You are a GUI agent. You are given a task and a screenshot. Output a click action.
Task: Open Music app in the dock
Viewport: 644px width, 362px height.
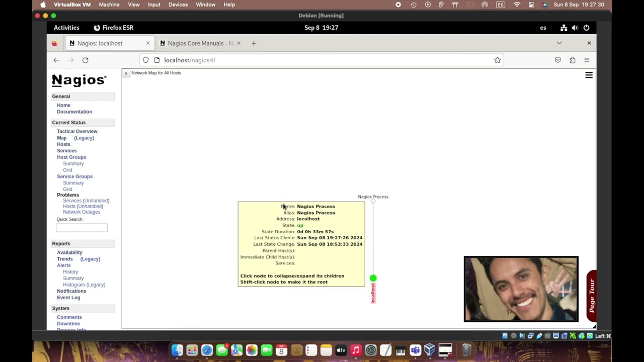coord(356,350)
